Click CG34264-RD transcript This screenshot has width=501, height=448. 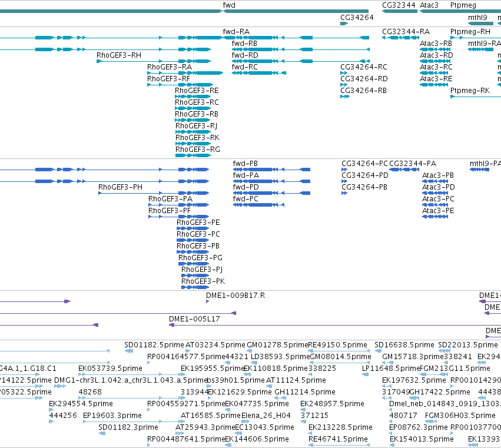(364, 79)
